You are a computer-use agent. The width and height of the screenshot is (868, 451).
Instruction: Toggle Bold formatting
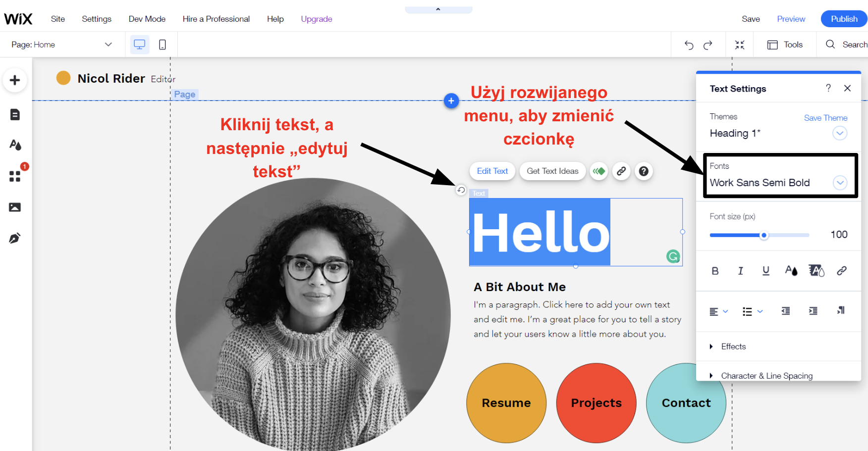click(x=715, y=271)
